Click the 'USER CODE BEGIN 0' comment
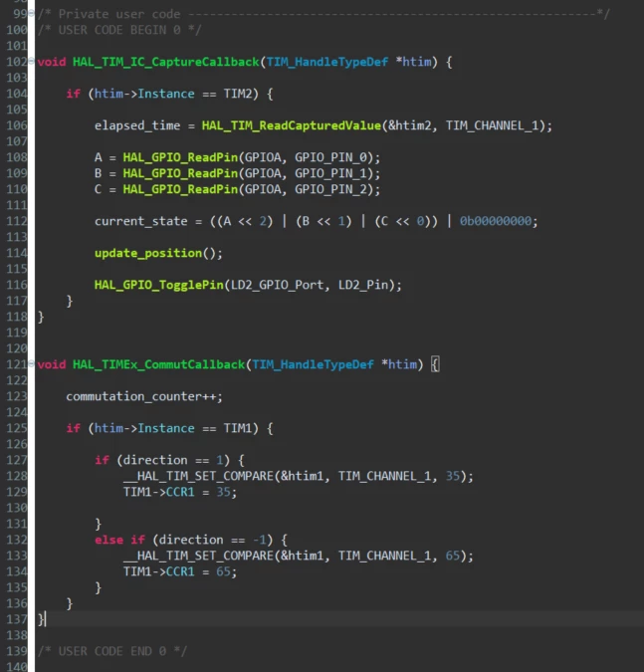 [x=119, y=30]
